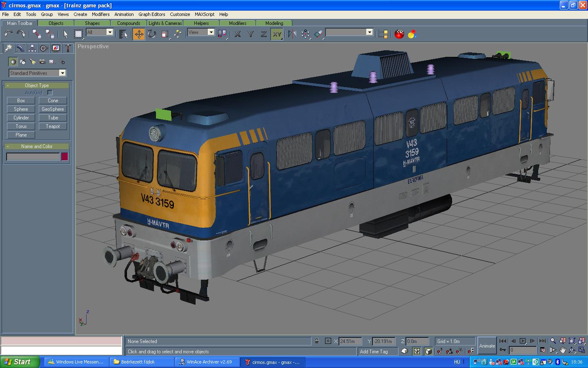Toggle the Percent Snap button
The image size is (588, 368).
(x=459, y=351)
